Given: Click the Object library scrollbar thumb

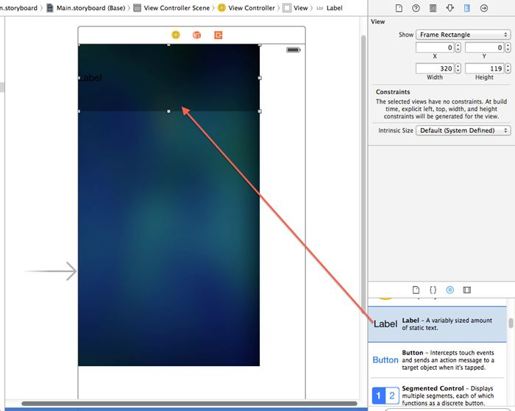Looking at the screenshot, I should 511,323.
